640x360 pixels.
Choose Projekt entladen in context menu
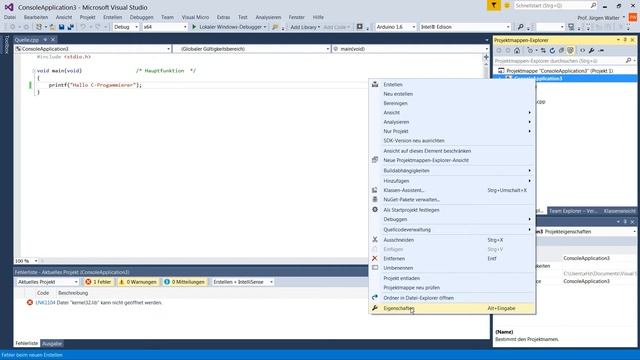click(452, 278)
